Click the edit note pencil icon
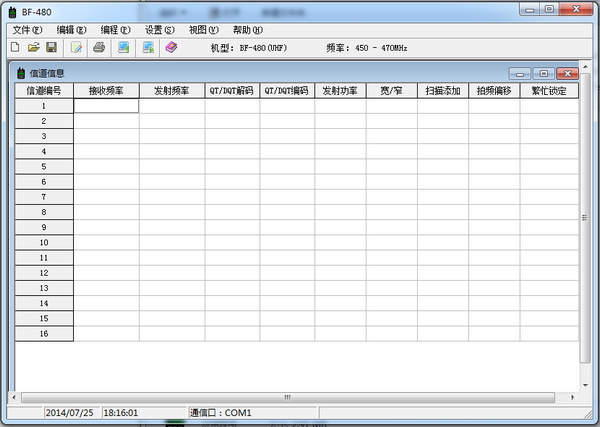Image resolution: width=600 pixels, height=427 pixels. click(76, 47)
